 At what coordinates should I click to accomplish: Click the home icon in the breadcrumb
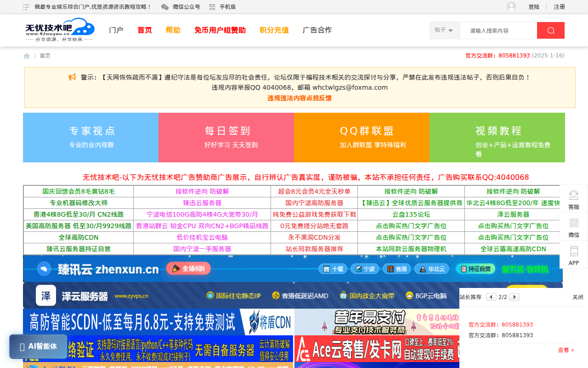(x=27, y=55)
